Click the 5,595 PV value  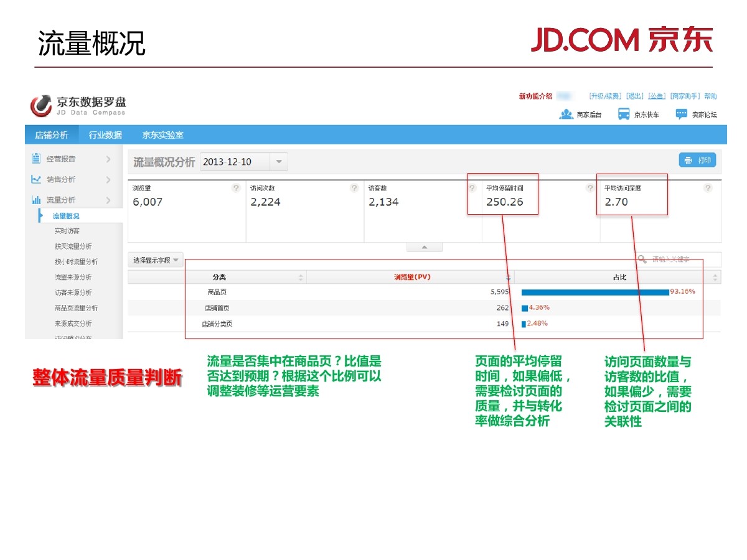(x=500, y=292)
